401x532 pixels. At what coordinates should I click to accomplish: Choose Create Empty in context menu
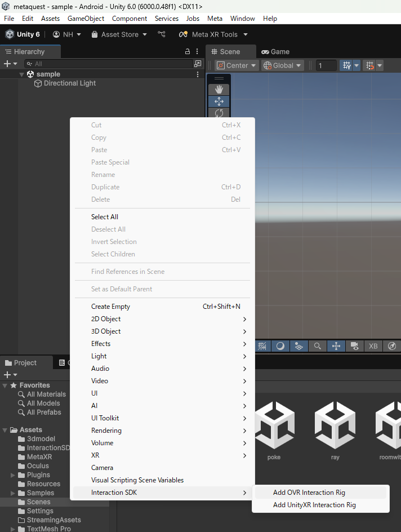[x=162, y=307]
